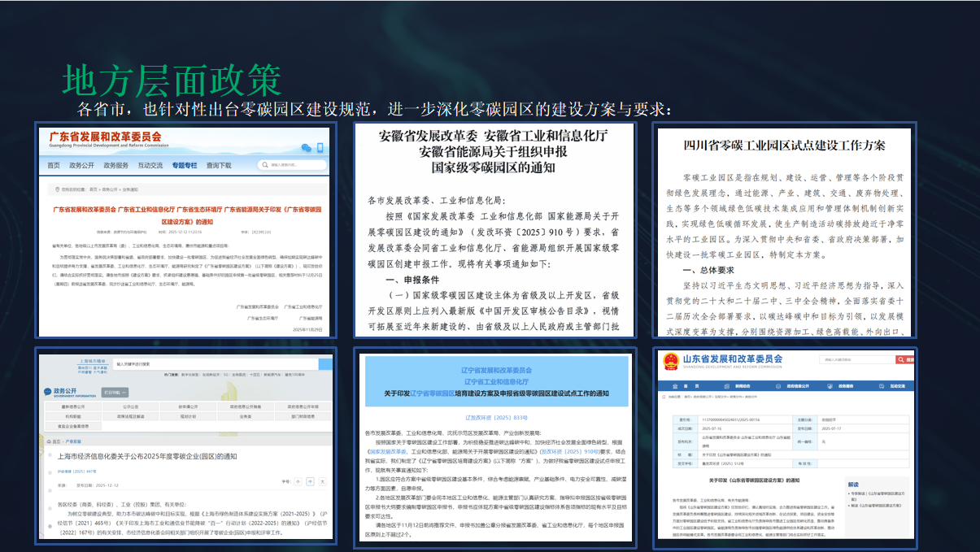Click 新能源汽车 hot search link on Shanghai page
This screenshot has width=980, height=552.
(x=272, y=375)
